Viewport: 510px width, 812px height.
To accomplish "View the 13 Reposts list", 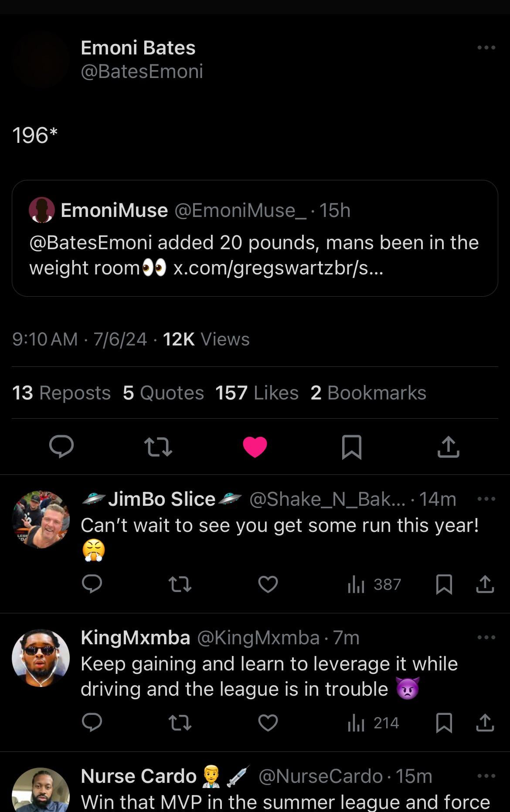I will click(61, 393).
